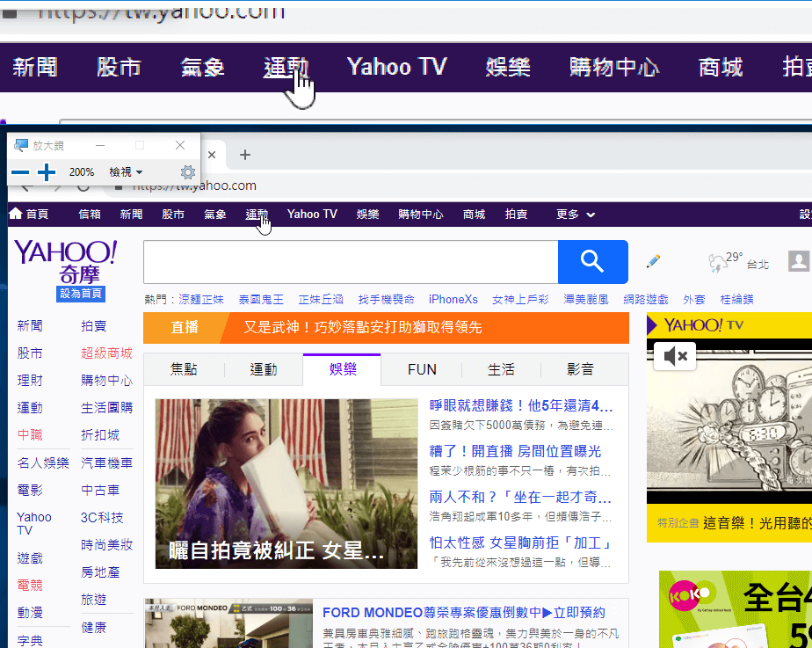Open 中職 in left sidebar
The height and width of the screenshot is (648, 812).
(x=30, y=435)
